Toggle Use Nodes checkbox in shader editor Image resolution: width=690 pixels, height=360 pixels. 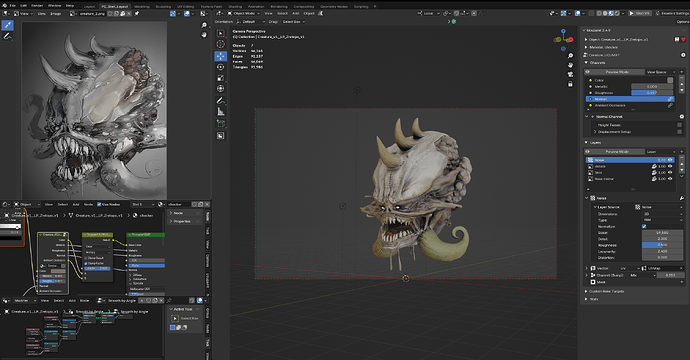coord(99,204)
